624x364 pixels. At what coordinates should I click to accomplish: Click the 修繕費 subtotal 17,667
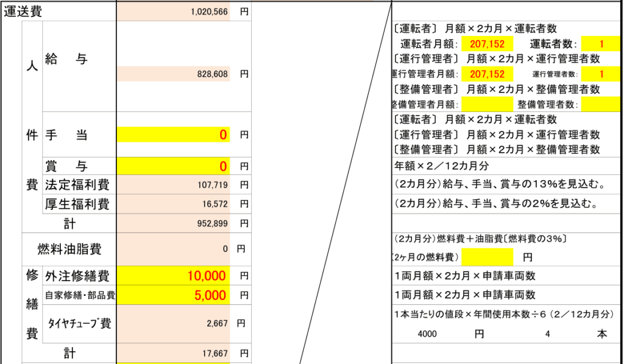coord(215,353)
